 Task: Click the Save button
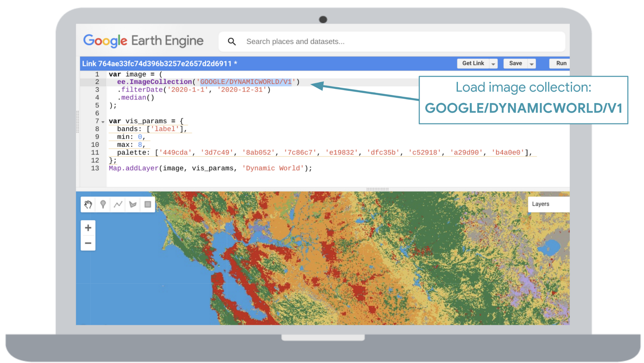516,63
